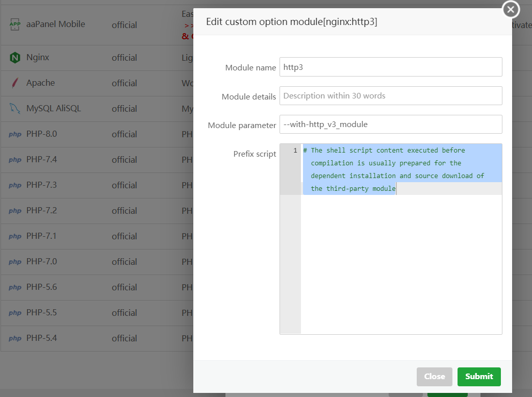Click the php icon beside PHP-8.0
This screenshot has height=397, width=532.
click(x=15, y=134)
